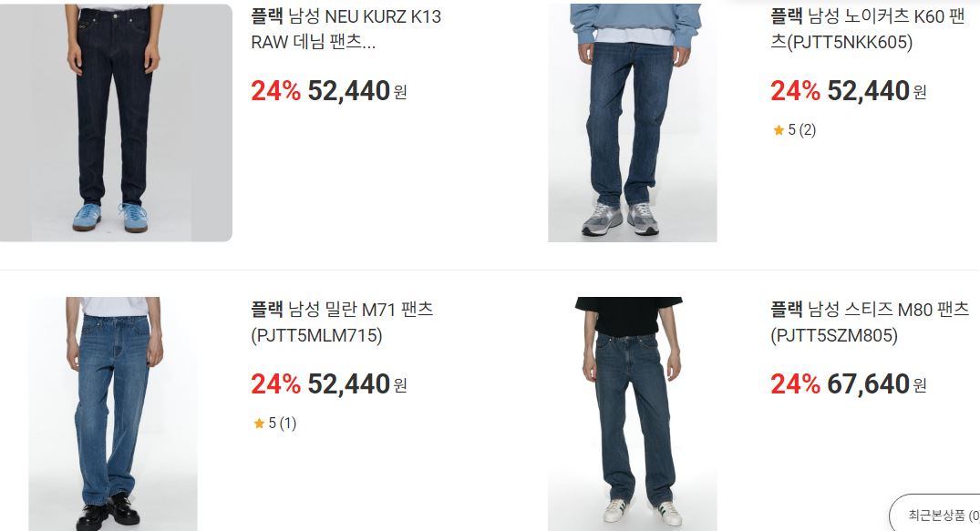Click the 플랙 남성 밀란 M71 팬츠 title

(x=342, y=322)
